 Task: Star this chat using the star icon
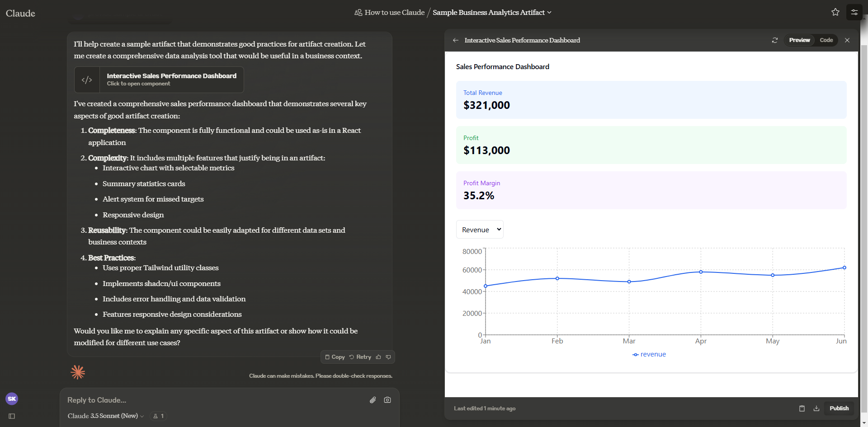coord(835,12)
